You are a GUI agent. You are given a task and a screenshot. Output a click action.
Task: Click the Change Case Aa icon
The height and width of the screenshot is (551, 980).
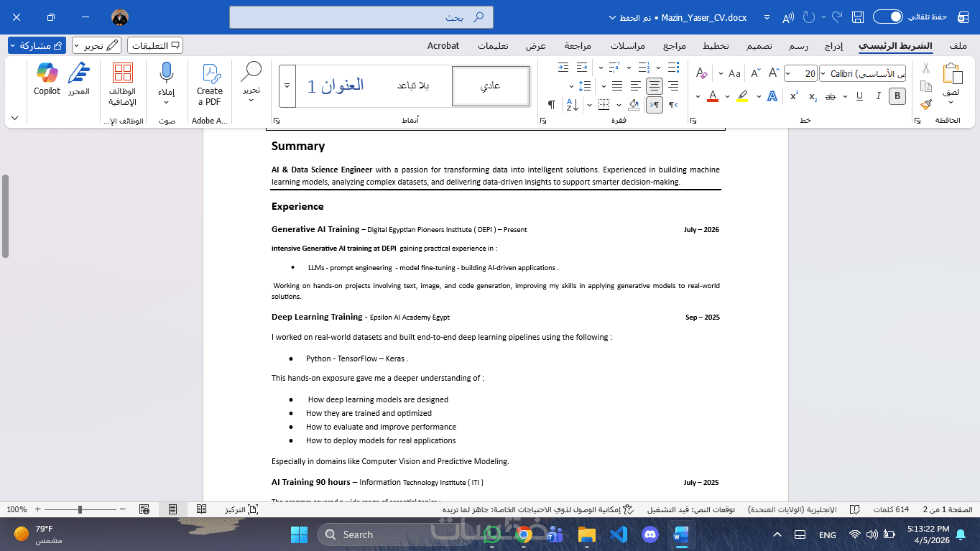coord(734,73)
